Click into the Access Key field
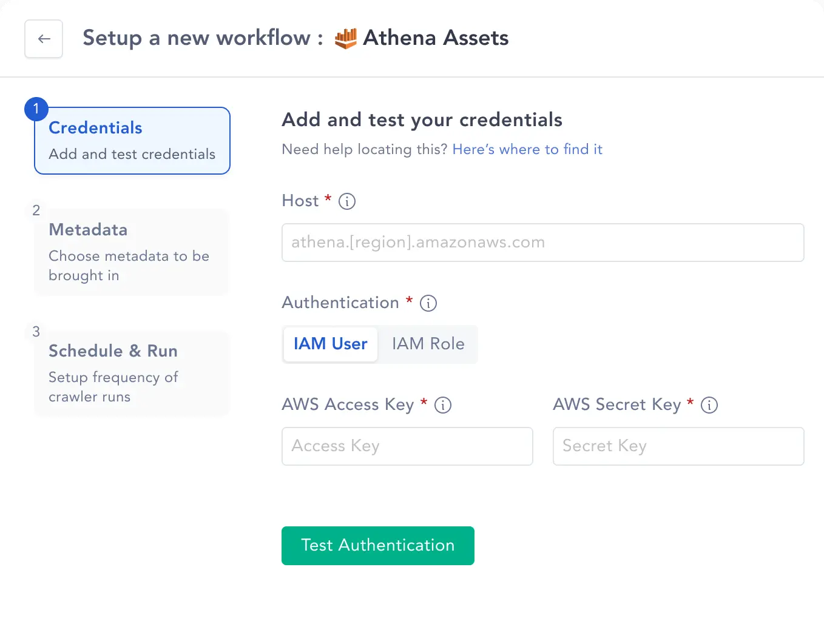The width and height of the screenshot is (824, 644). (407, 446)
